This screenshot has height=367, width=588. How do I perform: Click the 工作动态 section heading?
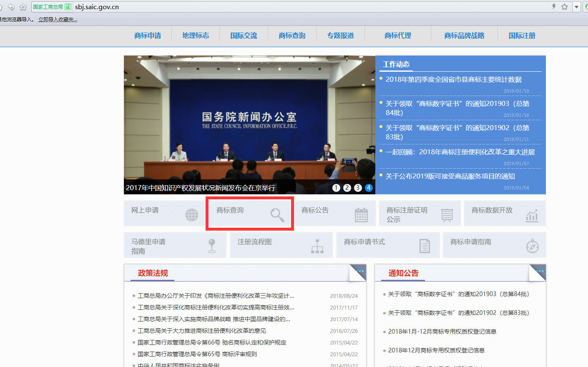pos(396,64)
